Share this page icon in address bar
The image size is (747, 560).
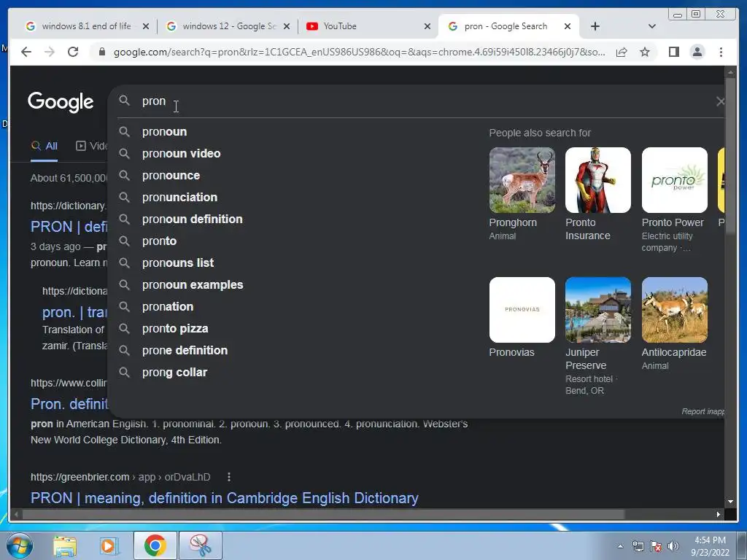(x=622, y=52)
